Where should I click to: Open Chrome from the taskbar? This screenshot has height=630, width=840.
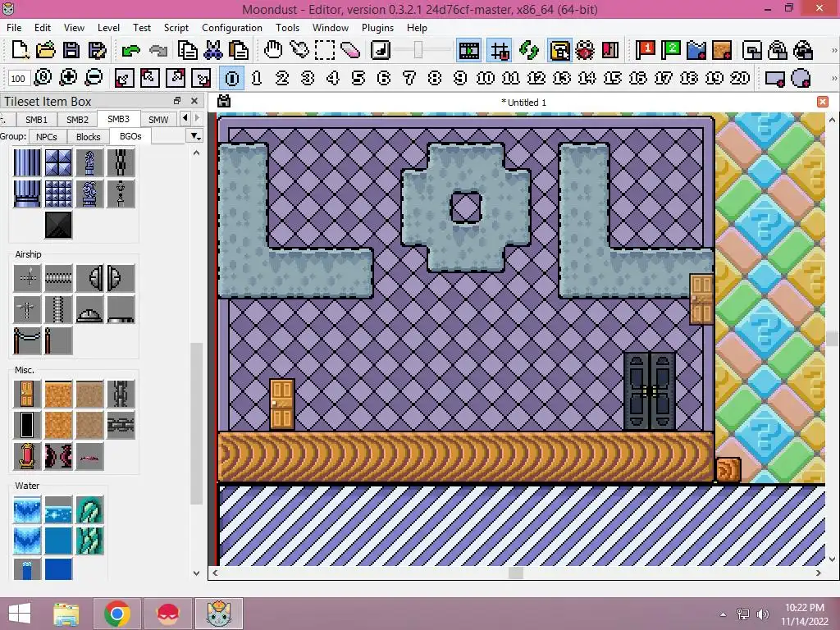(x=116, y=614)
